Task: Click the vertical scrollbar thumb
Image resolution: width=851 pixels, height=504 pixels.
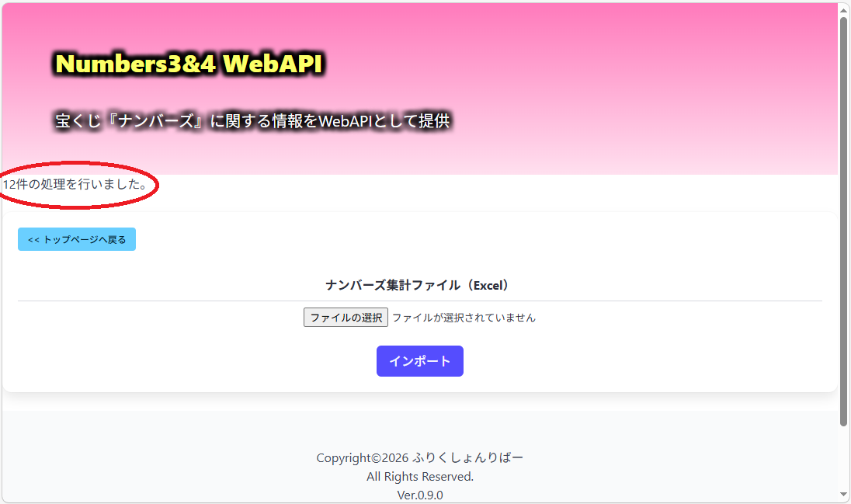Action: pyautogui.click(x=843, y=221)
